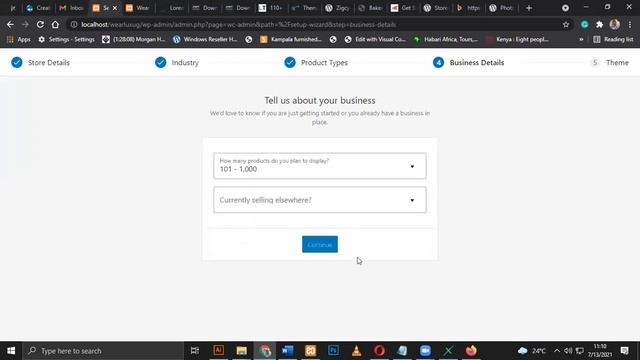Go to the Store Details step
Screen dimensions: 640x360
40,62
